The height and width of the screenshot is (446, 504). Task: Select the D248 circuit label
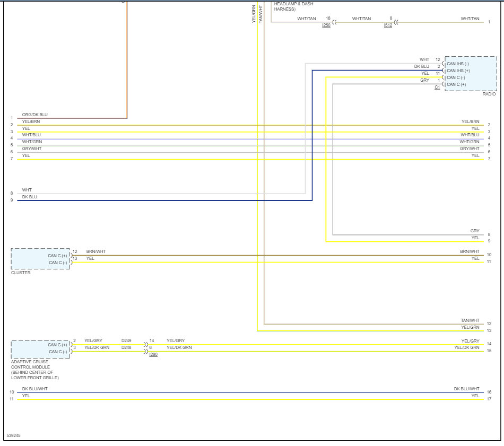tap(126, 347)
